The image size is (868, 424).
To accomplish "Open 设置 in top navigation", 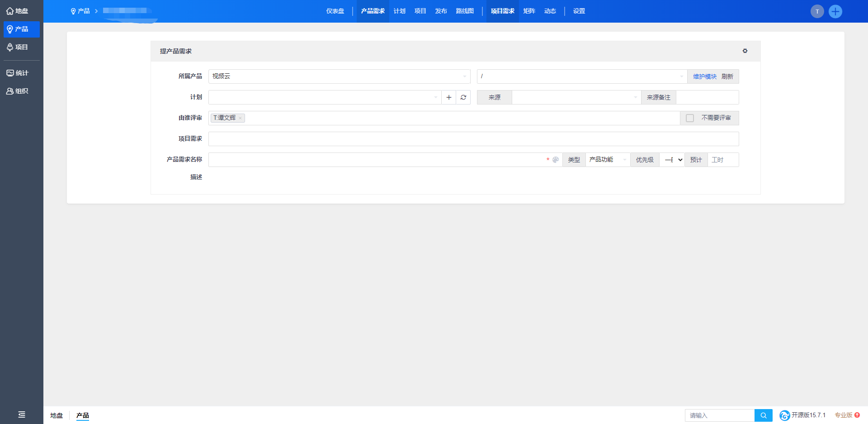I will pyautogui.click(x=579, y=11).
